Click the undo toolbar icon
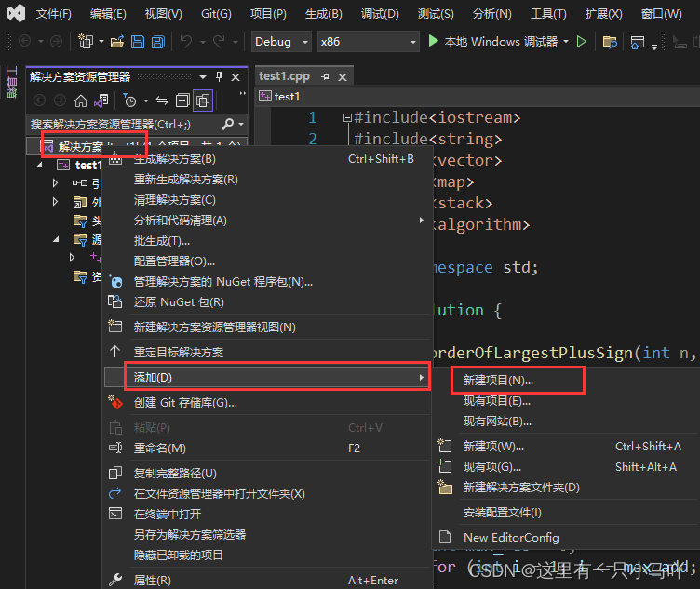This screenshot has height=589, width=700. (186, 42)
